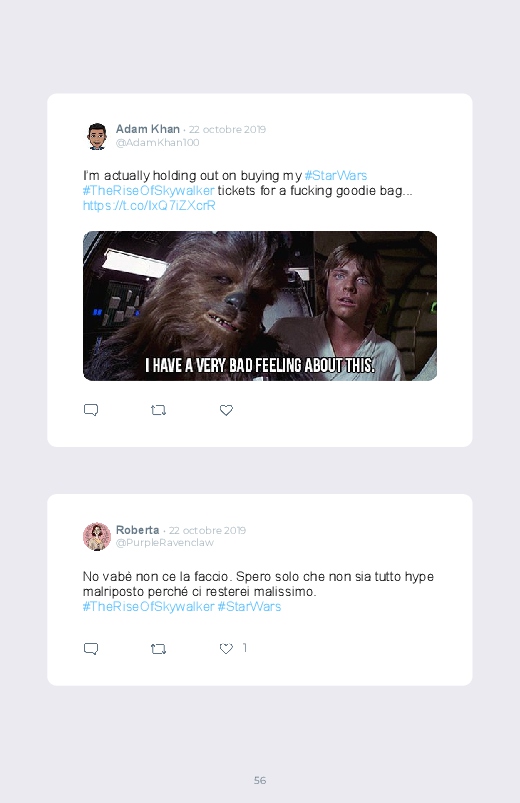Open Roberta's profile avatar
The image size is (520, 803).
pyautogui.click(x=97, y=536)
